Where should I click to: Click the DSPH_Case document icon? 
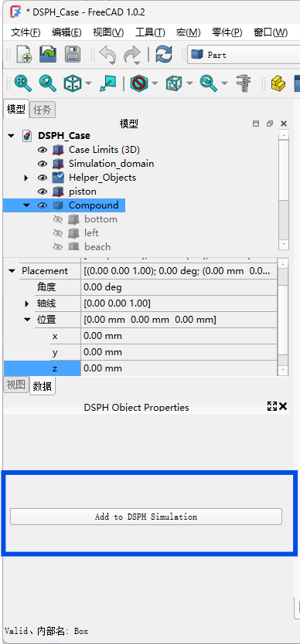(27, 136)
